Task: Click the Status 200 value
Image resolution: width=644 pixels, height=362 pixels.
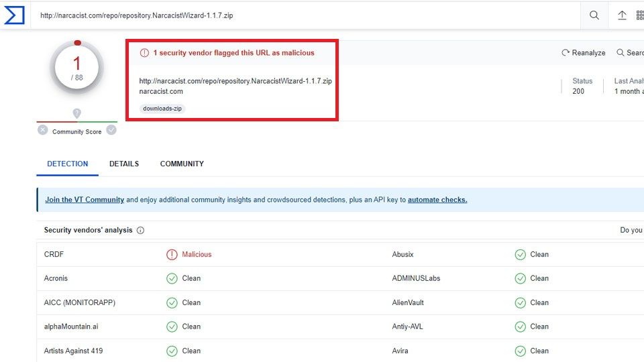Action: tap(578, 91)
